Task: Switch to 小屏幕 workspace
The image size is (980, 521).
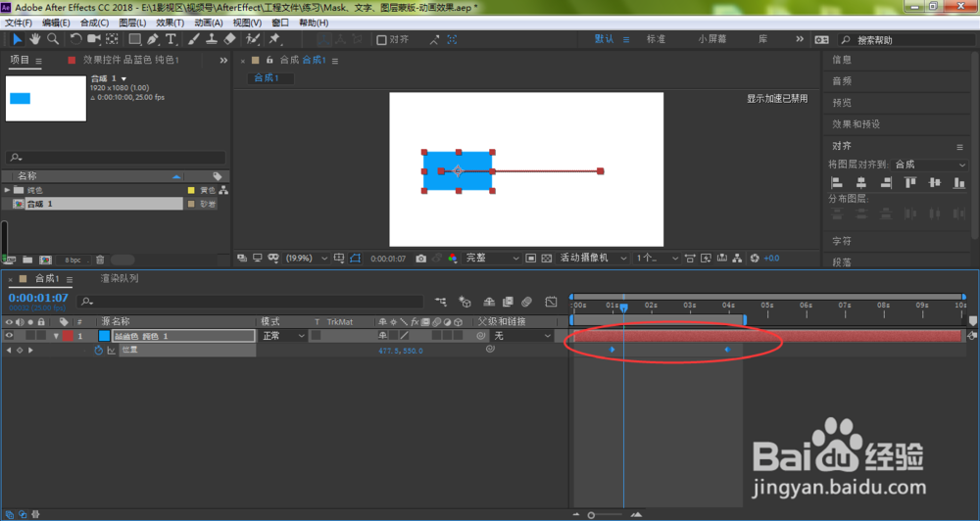Action: 712,39
